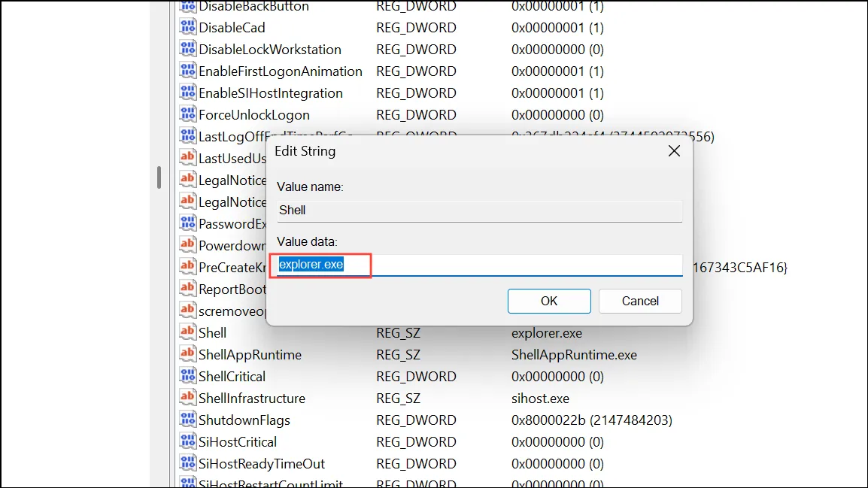Click the tree pane splitter handle
Screen dimensions: 868x488
tap(159, 177)
